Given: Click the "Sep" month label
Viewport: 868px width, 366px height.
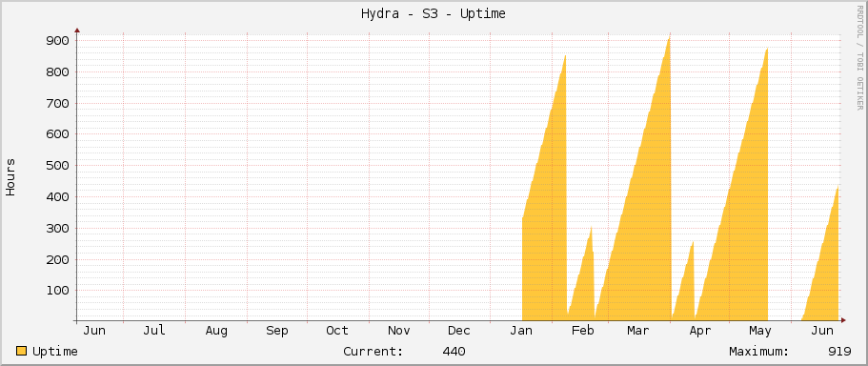Looking at the screenshot, I should click(x=277, y=331).
